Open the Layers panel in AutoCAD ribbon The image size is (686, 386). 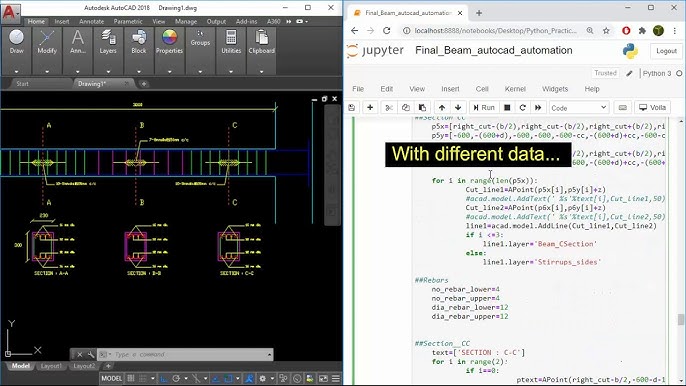click(108, 42)
